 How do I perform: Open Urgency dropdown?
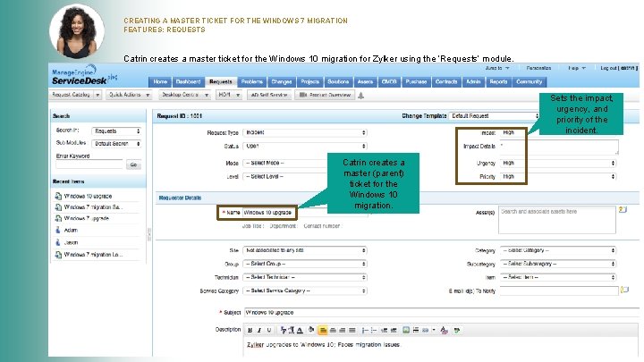click(x=558, y=163)
